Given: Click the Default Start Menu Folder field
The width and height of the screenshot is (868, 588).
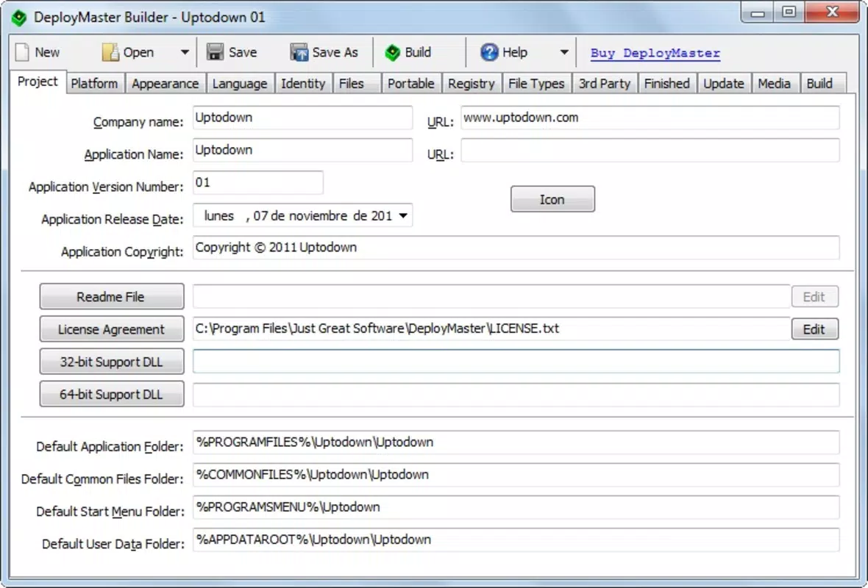Looking at the screenshot, I should pos(516,508).
